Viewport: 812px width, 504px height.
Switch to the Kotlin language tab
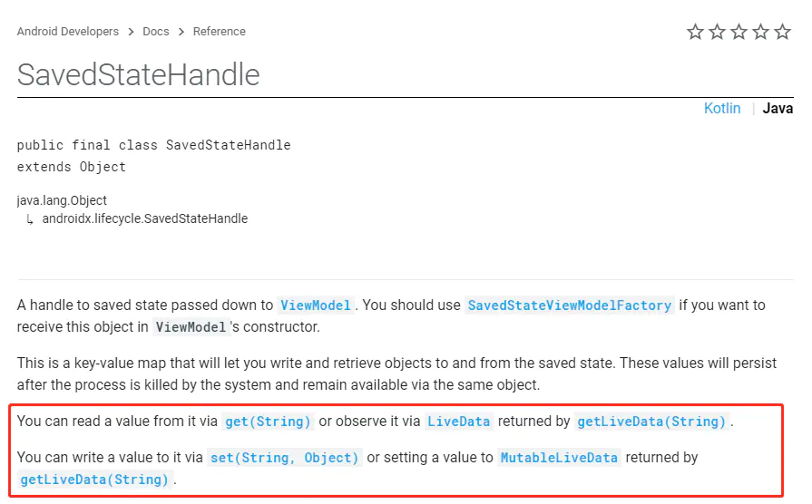[722, 109]
